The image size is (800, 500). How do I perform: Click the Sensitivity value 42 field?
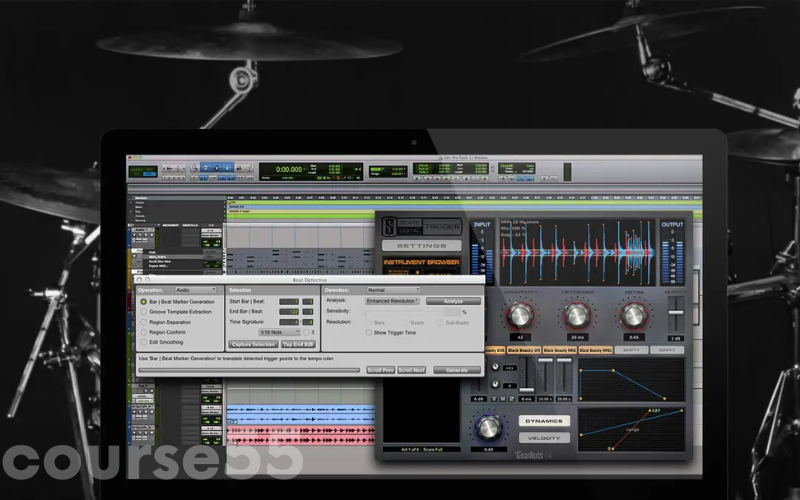coord(520,337)
